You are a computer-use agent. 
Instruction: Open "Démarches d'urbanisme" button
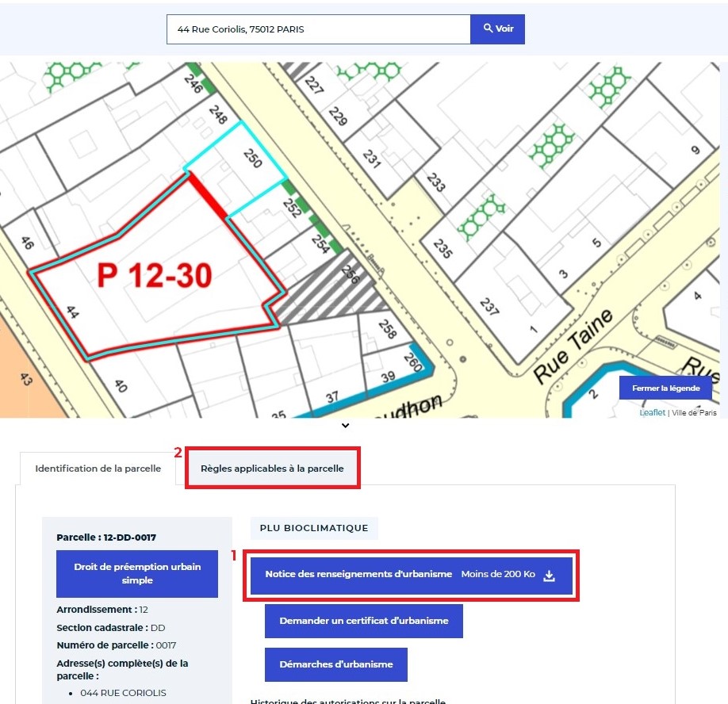[x=335, y=664]
